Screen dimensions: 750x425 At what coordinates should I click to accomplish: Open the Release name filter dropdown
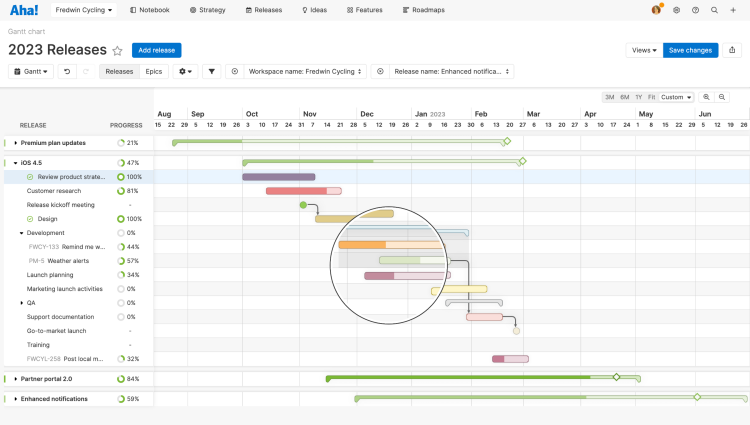click(452, 72)
